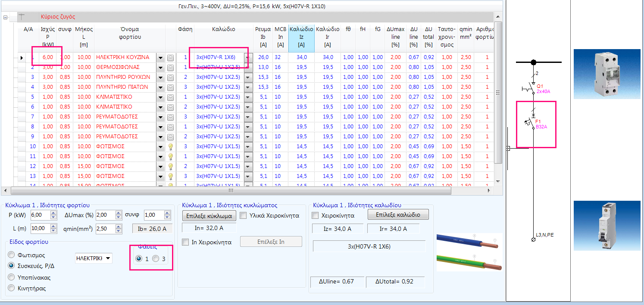Click the Καλώδιο Iz column header
Screen dimensions: 644x305
(301, 37)
